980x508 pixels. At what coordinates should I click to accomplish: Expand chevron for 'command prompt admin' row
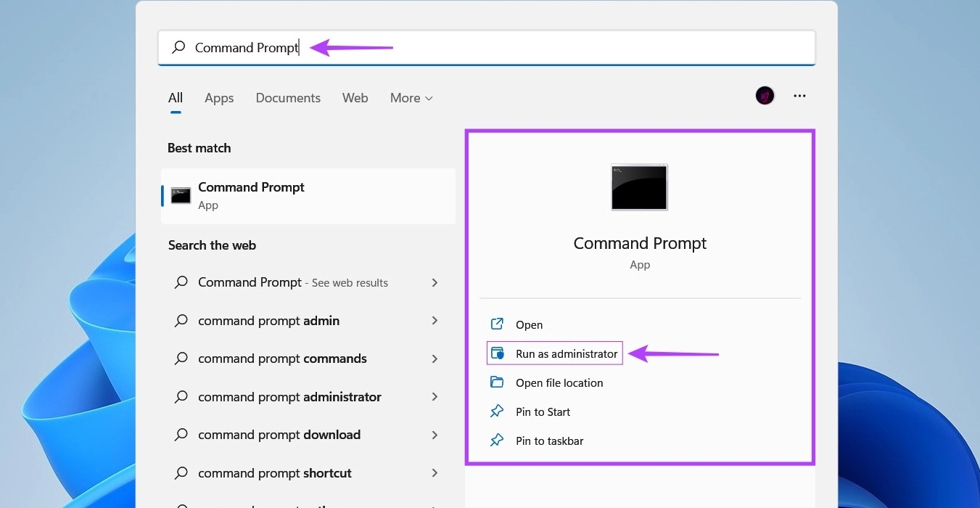tap(435, 321)
